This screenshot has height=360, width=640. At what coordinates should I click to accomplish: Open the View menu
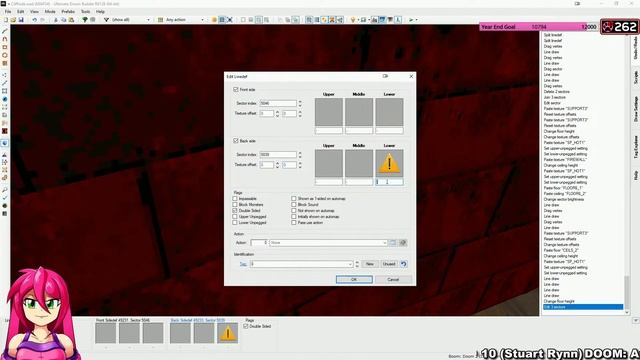(34, 11)
